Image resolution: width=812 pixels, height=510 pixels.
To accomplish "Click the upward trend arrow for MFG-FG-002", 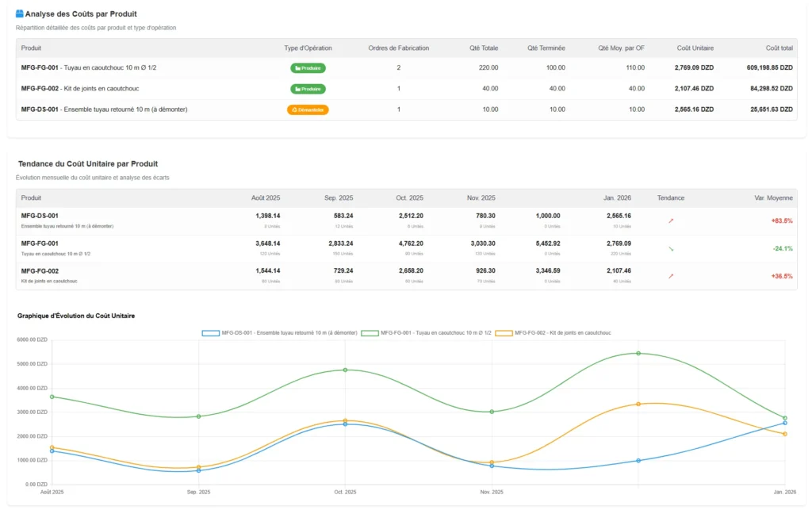I will [x=671, y=276].
